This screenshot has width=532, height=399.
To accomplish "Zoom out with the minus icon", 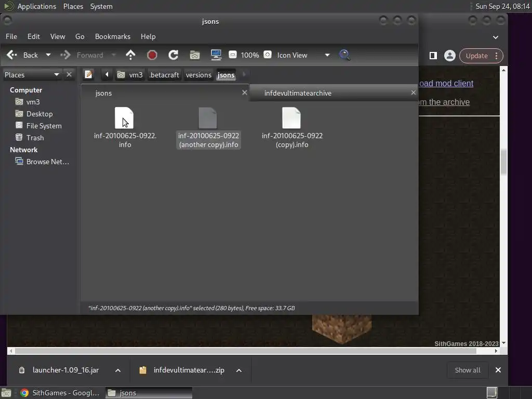I will point(233,55).
